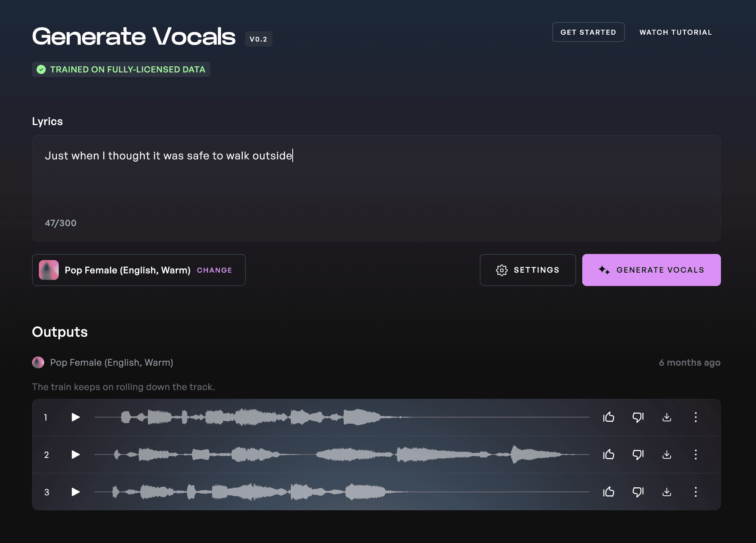Open more options for track 3
The height and width of the screenshot is (543, 756).
click(696, 492)
